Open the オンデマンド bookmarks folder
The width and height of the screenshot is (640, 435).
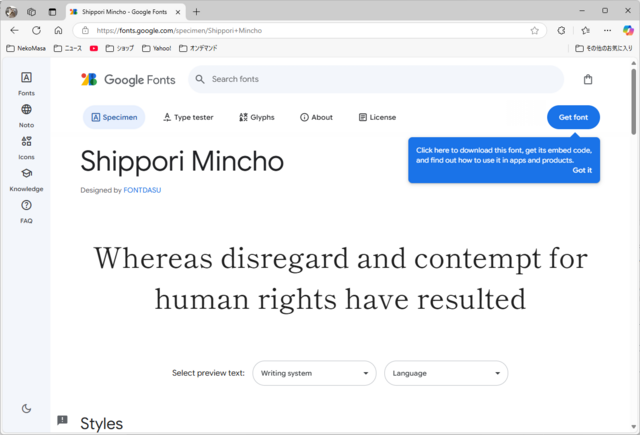(198, 48)
